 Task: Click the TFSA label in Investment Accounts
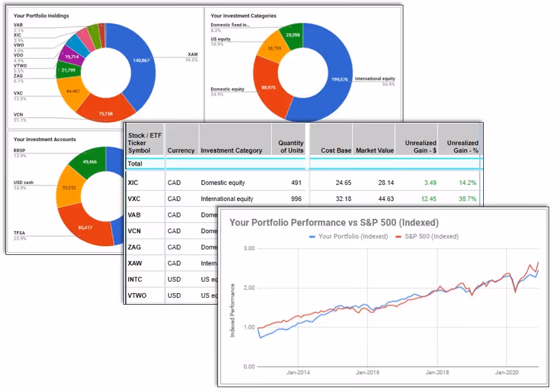(20, 233)
